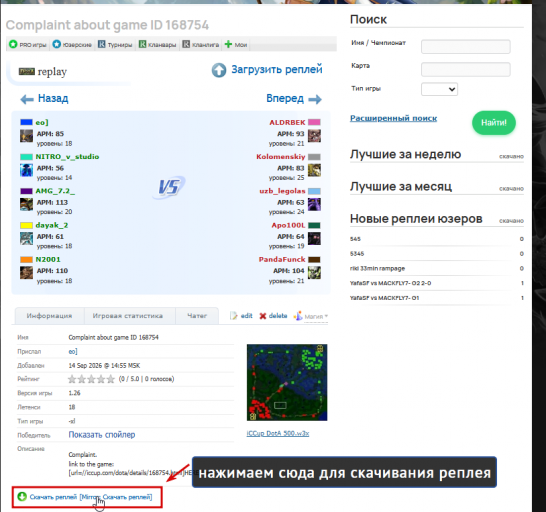Click the upload arrow icon next to Загрузить реплей
The image size is (546, 512).
click(x=219, y=70)
